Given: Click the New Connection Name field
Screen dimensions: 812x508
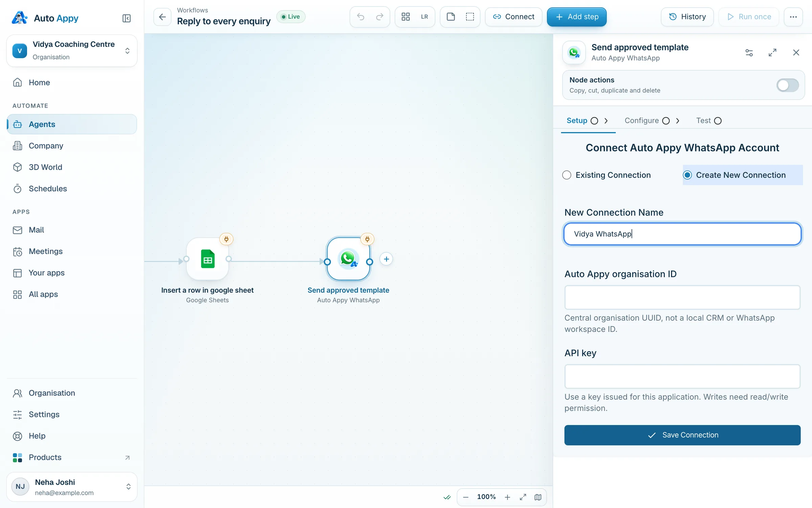Looking at the screenshot, I should [x=682, y=234].
